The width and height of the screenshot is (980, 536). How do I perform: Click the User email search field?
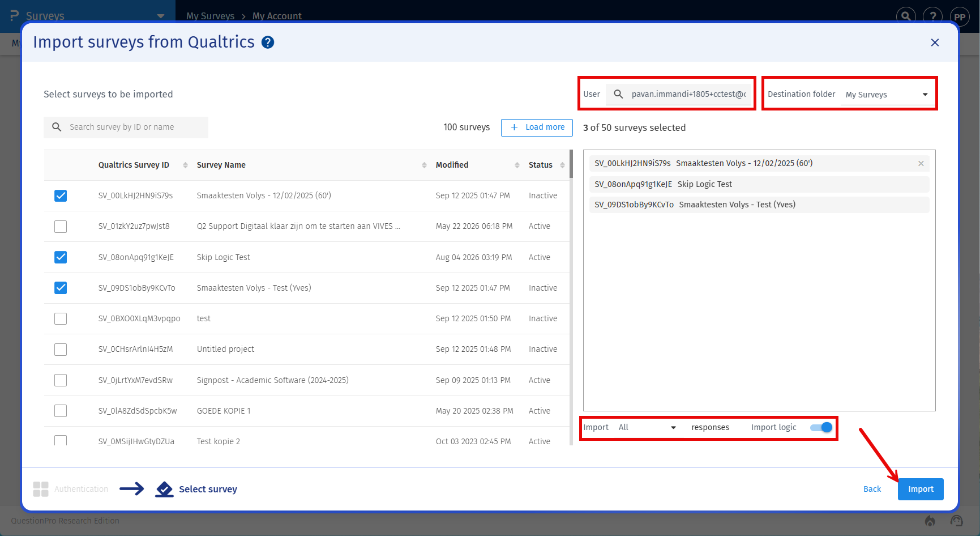point(678,94)
